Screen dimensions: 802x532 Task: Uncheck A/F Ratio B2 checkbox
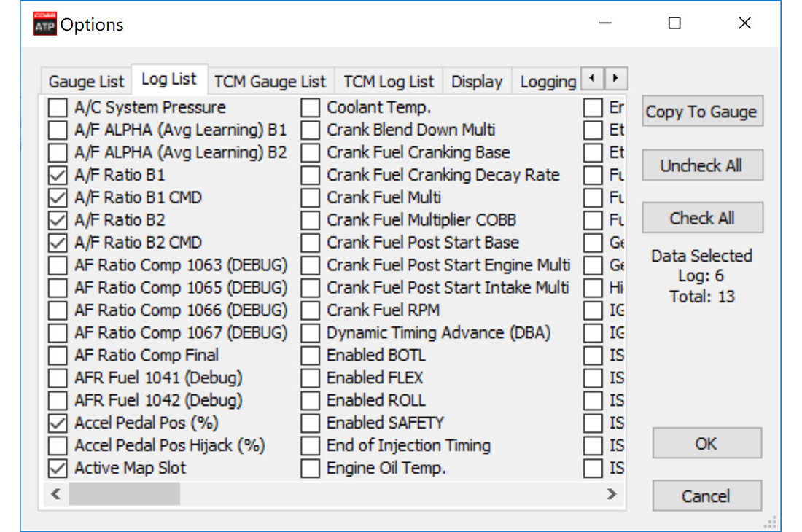pos(58,220)
